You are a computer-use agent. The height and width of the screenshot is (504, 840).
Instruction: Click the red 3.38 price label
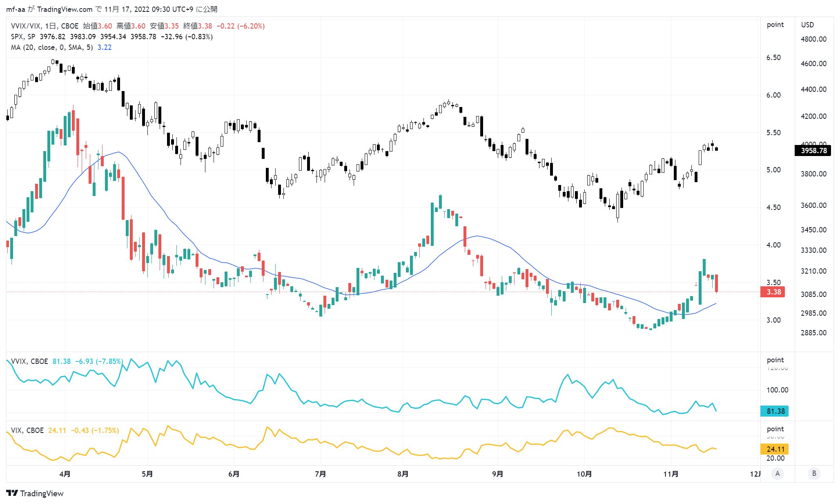773,292
